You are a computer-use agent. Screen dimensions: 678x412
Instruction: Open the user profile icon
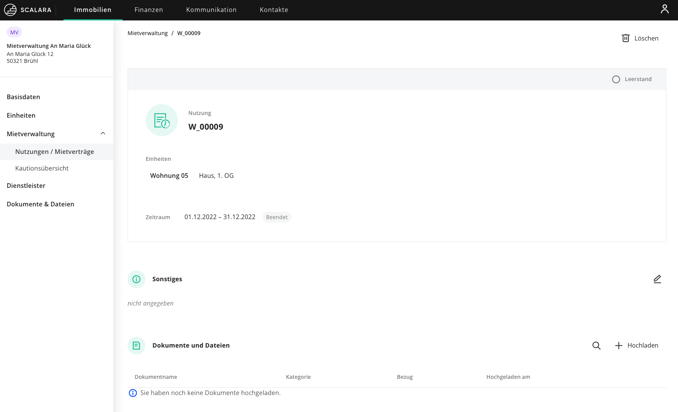(x=664, y=9)
